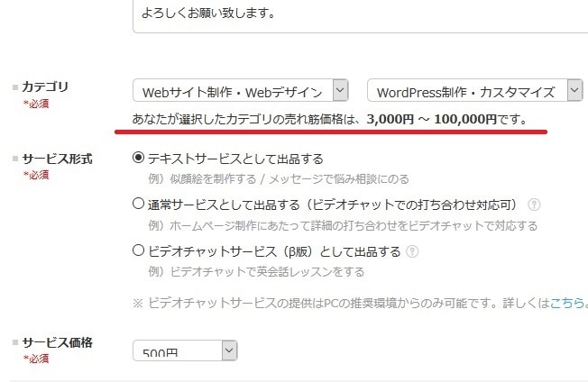This screenshot has height=382, width=588.
Task: Open the こちら link for details
Action: coord(566,303)
